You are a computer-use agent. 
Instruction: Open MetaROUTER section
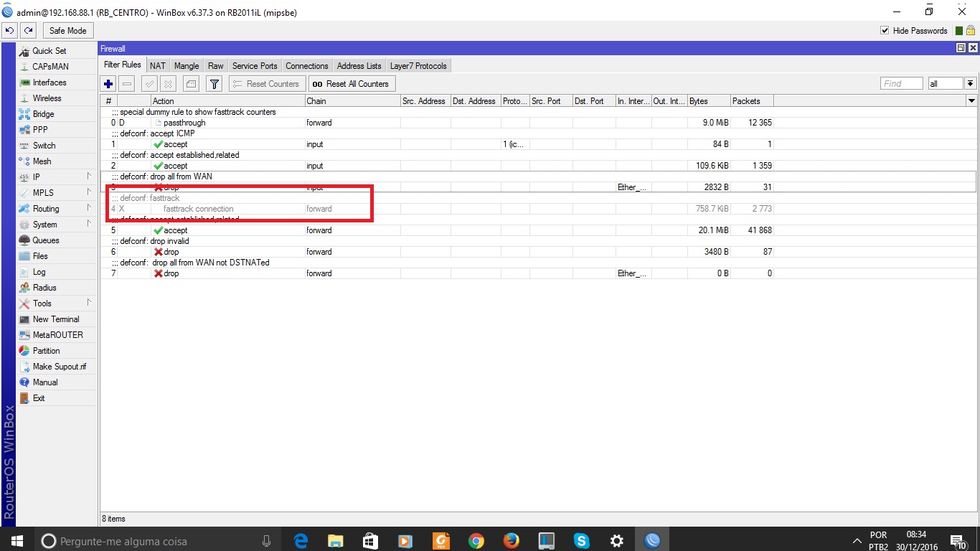(x=57, y=335)
